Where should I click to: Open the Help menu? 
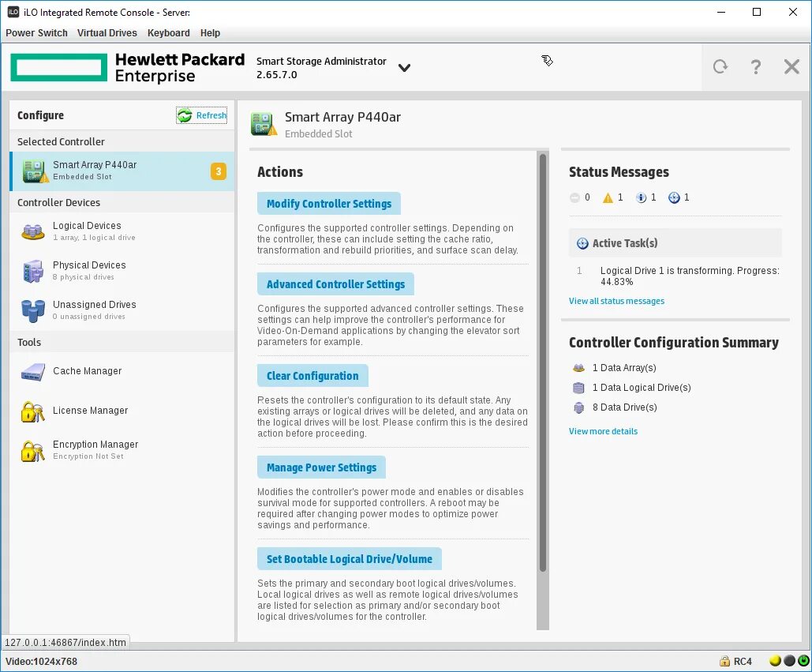pyautogui.click(x=210, y=32)
